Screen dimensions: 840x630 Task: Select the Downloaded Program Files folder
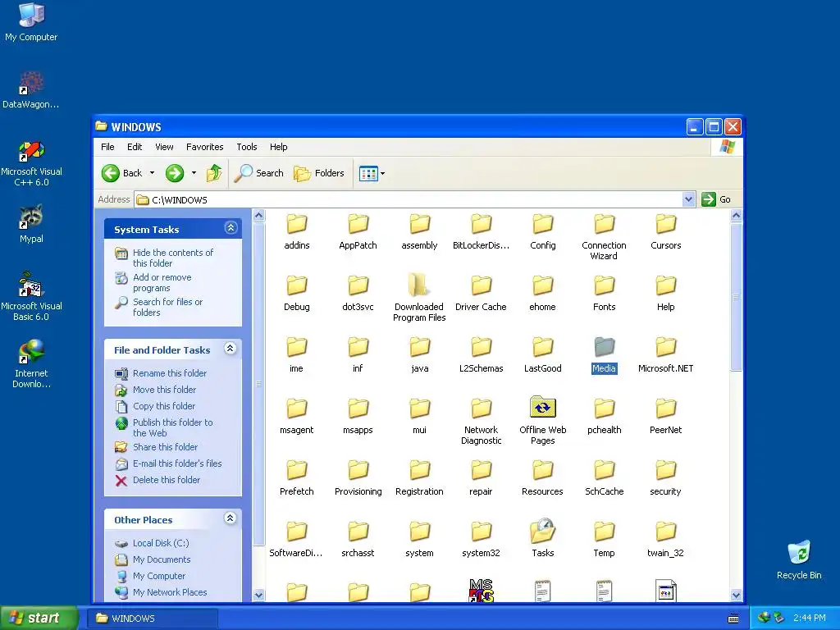419,297
